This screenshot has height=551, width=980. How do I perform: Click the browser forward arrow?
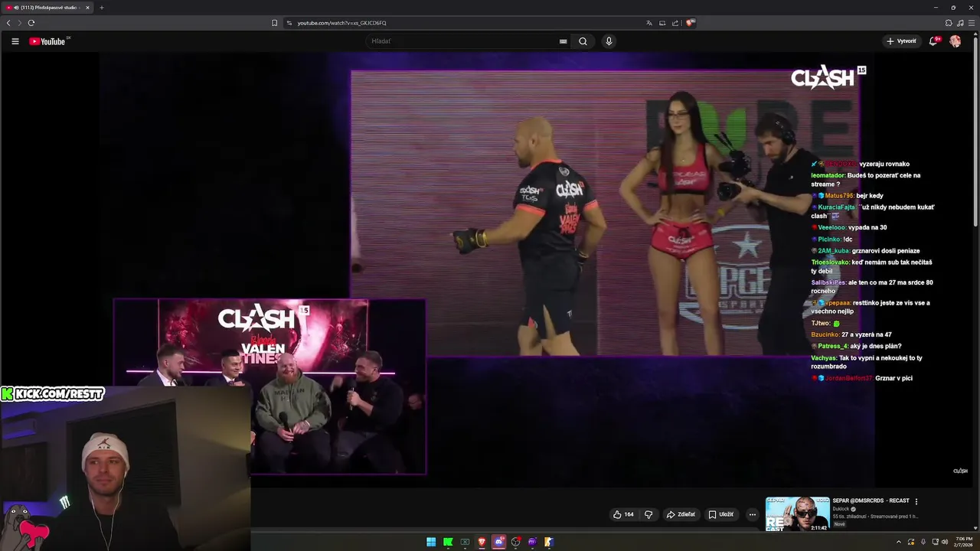pos(19,23)
